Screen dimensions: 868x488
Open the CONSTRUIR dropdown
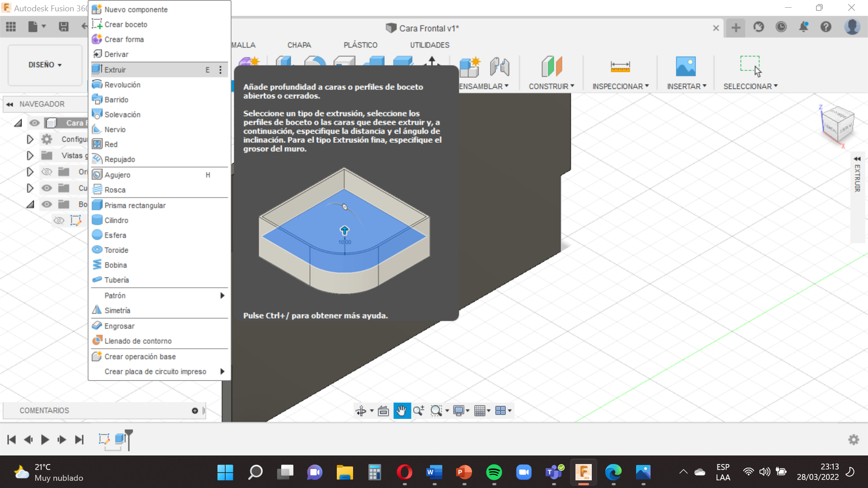[x=552, y=86]
